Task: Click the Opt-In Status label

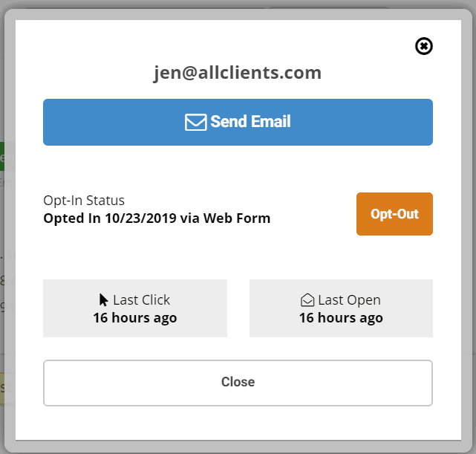Action: (84, 201)
